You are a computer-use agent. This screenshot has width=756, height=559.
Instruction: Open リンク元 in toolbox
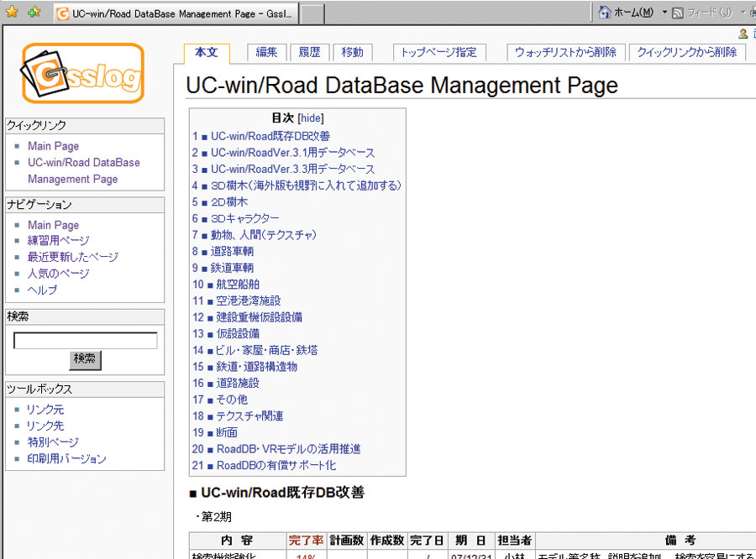[45, 410]
